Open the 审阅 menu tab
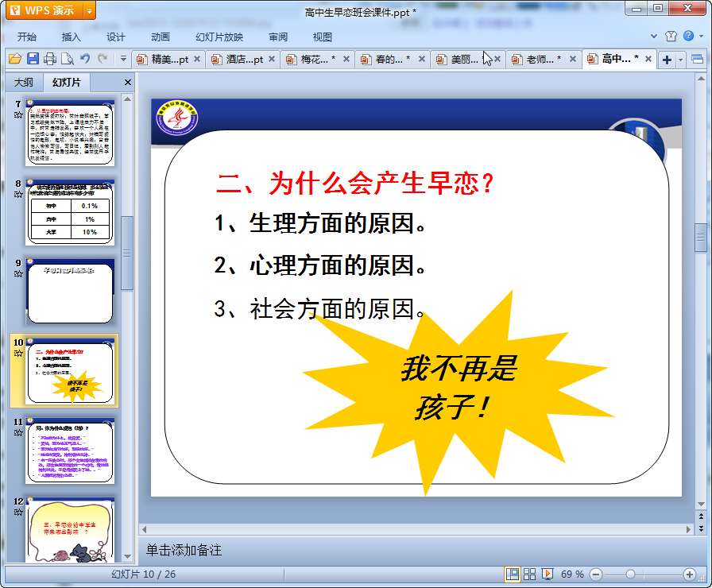This screenshot has width=712, height=588. 278,37
